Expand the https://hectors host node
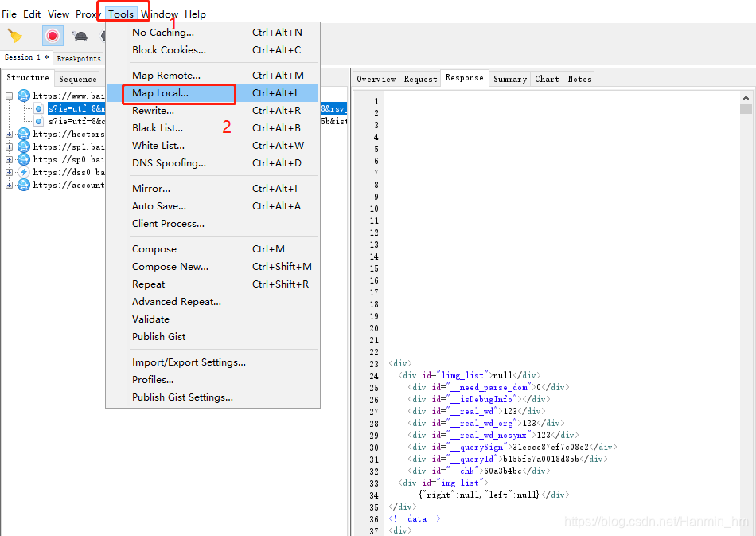 point(10,134)
